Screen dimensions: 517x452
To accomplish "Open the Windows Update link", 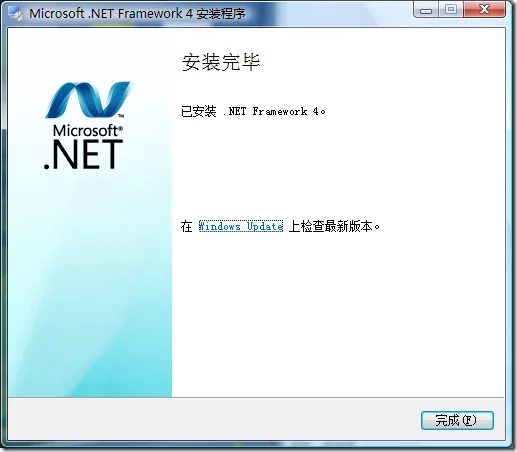I will (x=241, y=226).
